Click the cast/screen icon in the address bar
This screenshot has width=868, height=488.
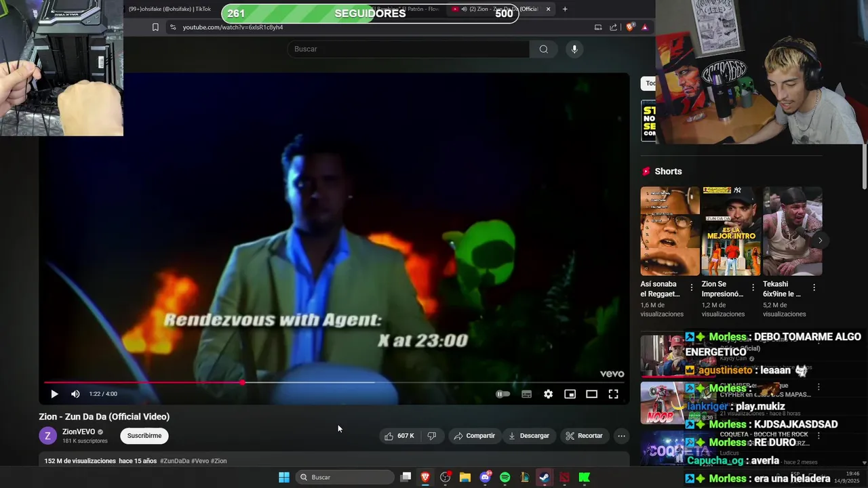598,27
